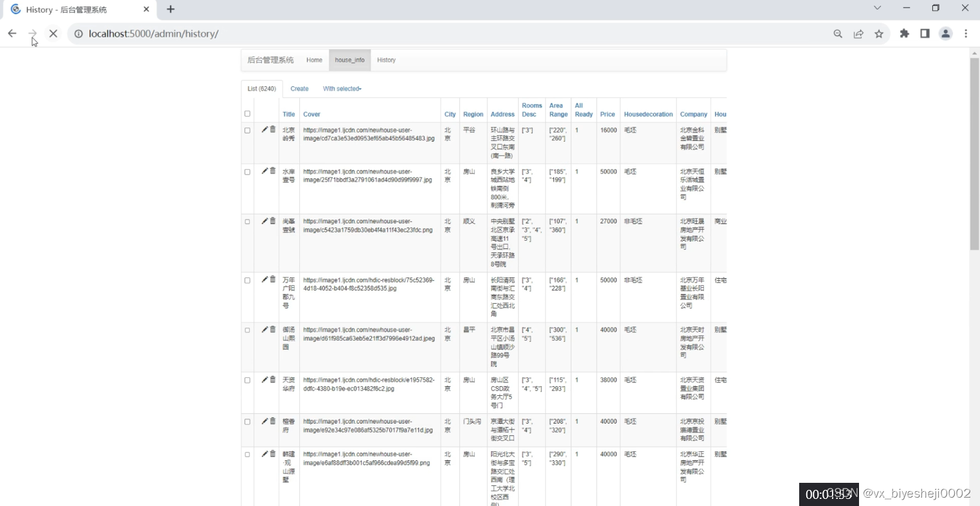Tick the checkbox for the 万年广阳郡九号 row
The height and width of the screenshot is (506, 980).
247,280
